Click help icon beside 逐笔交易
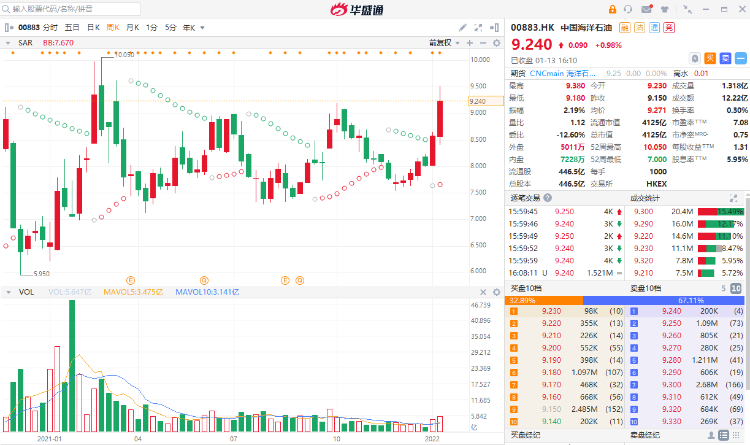Image resolution: width=750 pixels, height=445 pixels. point(548,198)
